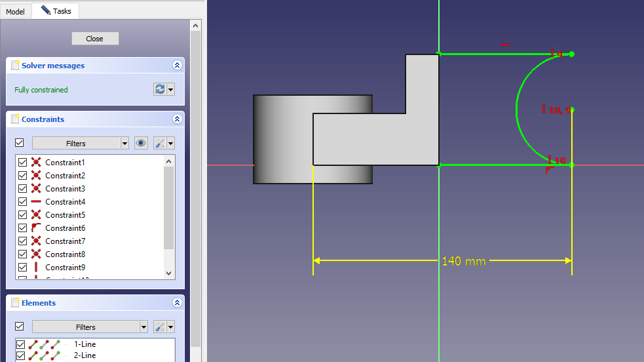Image resolution: width=644 pixels, height=362 pixels.
Task: Click the red horizontal constraint marker above top line
Action: point(504,45)
